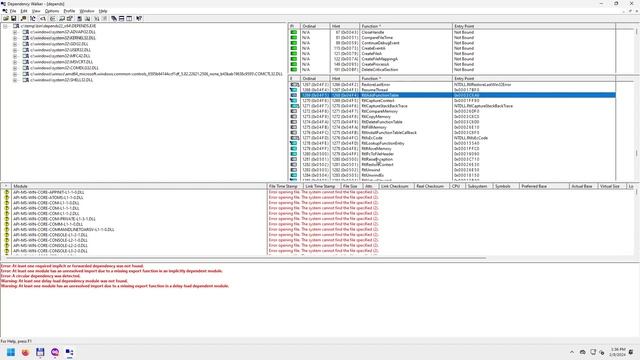
Task: Expand the MFC42.DLL tree node
Action: [x=15, y=56]
